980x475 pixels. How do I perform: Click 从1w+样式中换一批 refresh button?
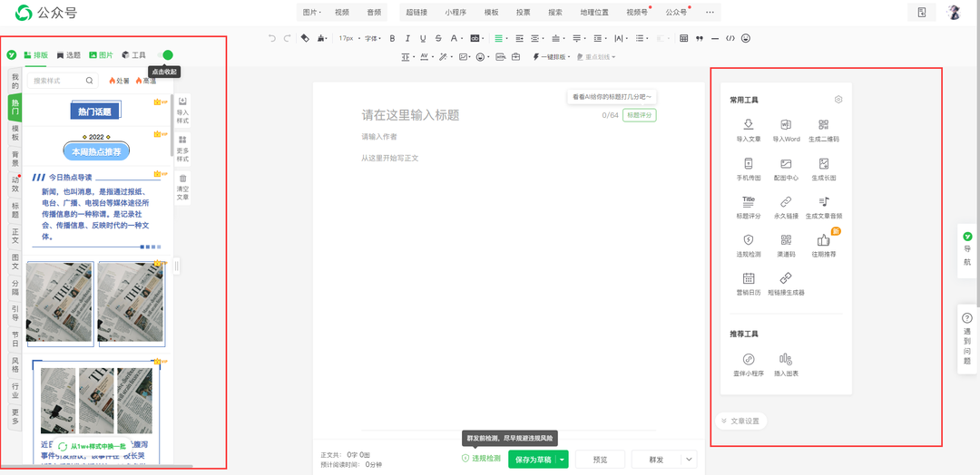93,446
